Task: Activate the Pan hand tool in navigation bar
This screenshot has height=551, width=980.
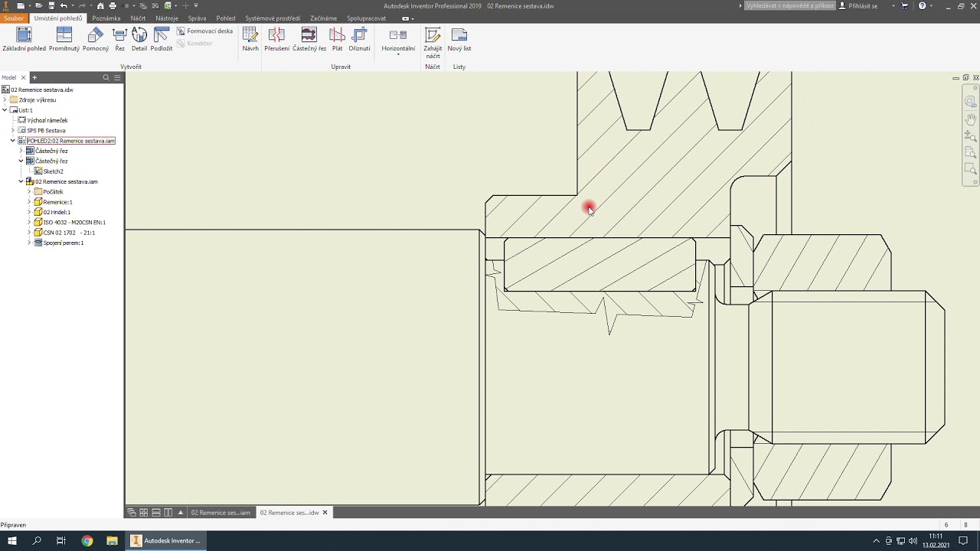Action: 970,119
